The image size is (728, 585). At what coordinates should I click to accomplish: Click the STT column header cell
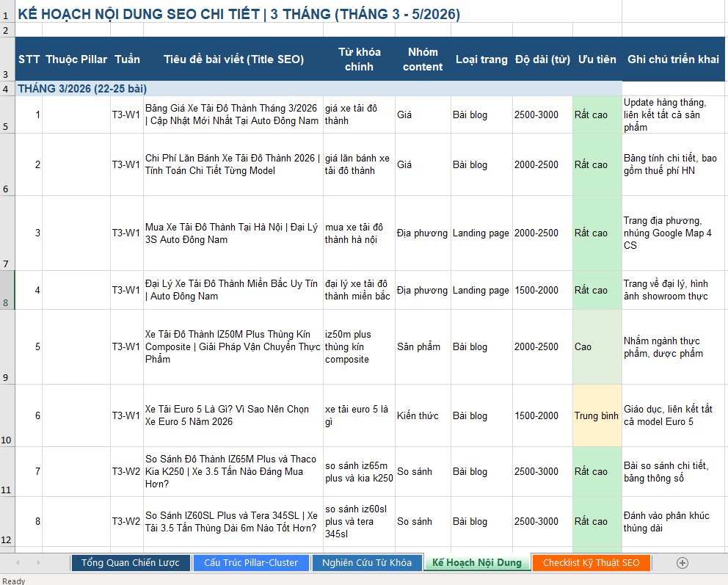[29, 59]
